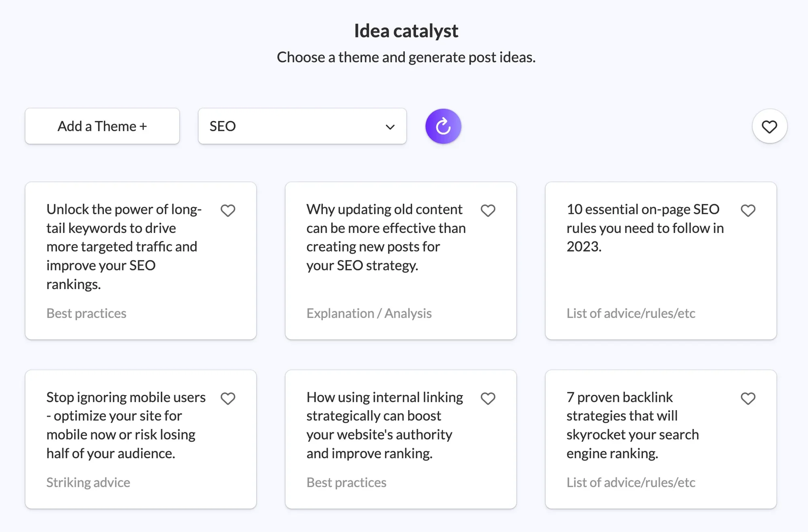
Task: Regenerate post ideas with the refresh icon
Action: (x=443, y=126)
